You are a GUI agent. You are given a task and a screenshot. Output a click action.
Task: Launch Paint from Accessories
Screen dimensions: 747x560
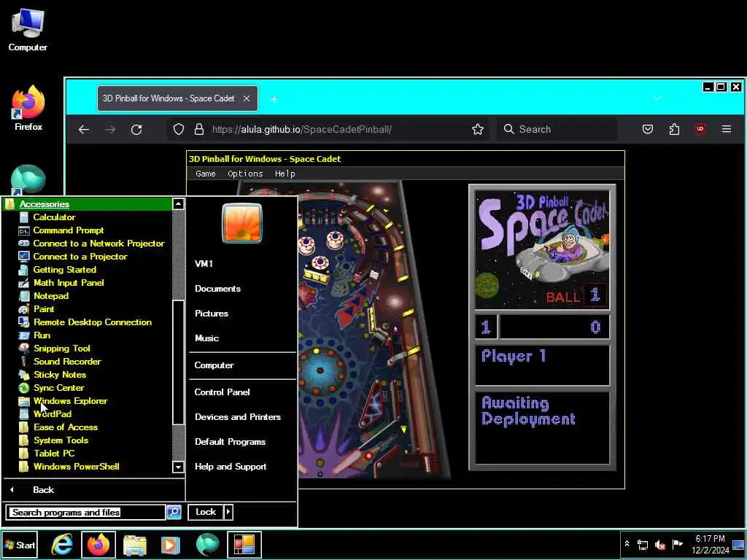(43, 309)
